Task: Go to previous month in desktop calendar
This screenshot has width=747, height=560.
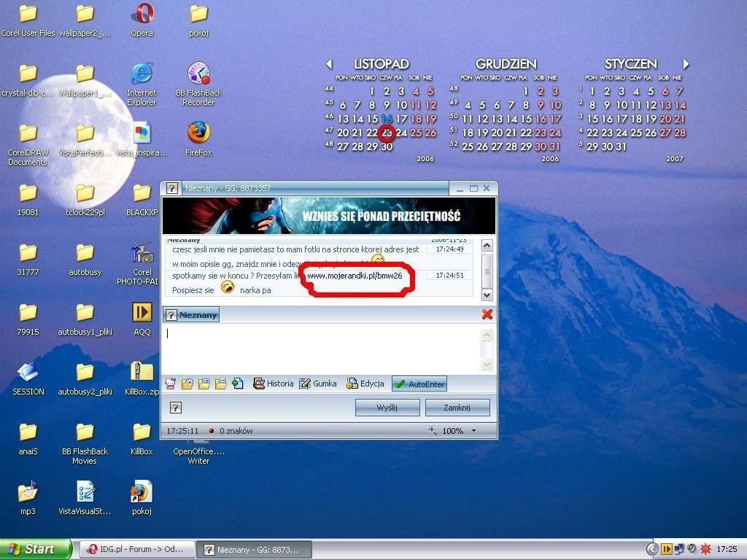Action: (329, 64)
